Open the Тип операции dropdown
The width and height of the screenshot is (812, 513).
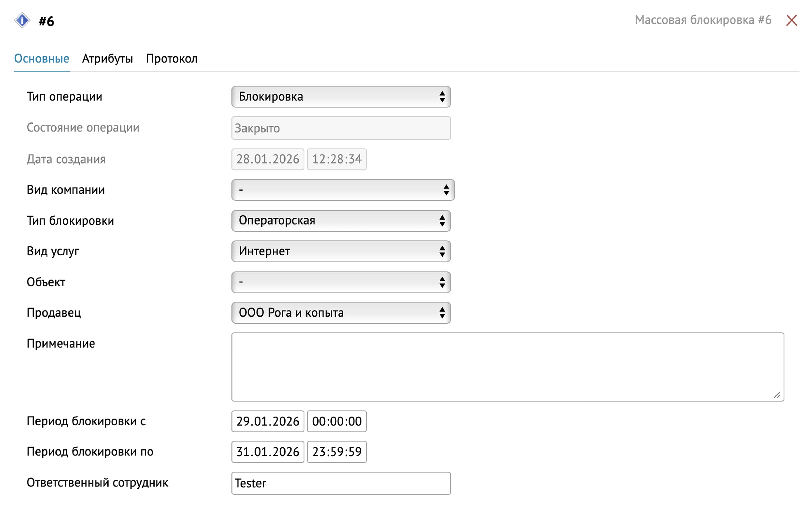[x=341, y=97]
